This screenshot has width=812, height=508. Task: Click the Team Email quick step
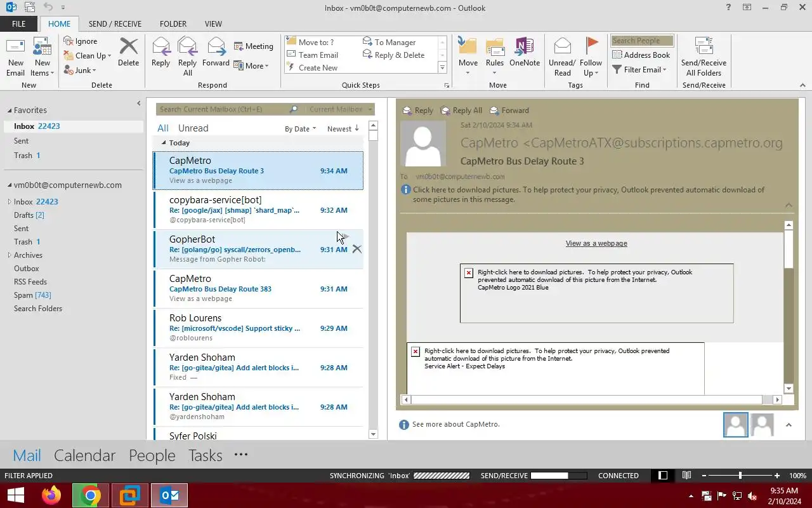pos(313,55)
